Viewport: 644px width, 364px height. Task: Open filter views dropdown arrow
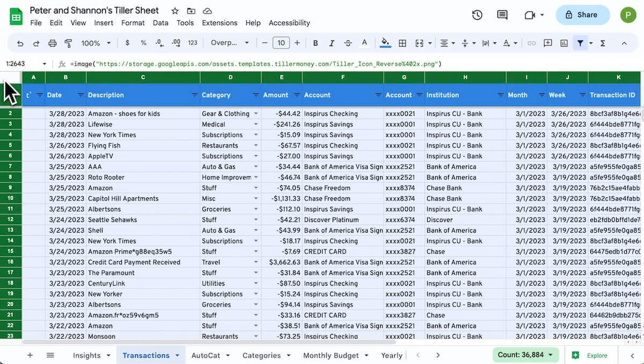[x=591, y=43]
